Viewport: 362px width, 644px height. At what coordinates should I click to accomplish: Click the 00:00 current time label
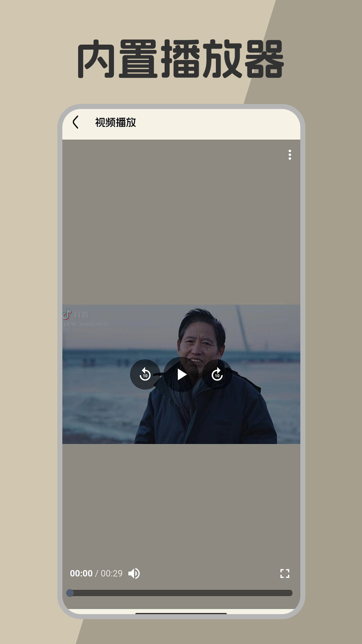coord(81,574)
